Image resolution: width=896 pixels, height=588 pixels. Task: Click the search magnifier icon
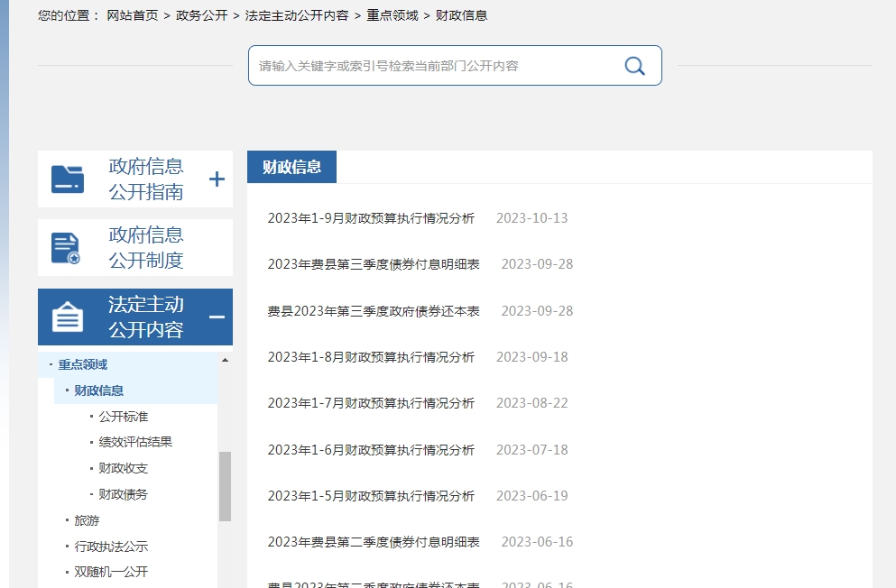click(634, 66)
